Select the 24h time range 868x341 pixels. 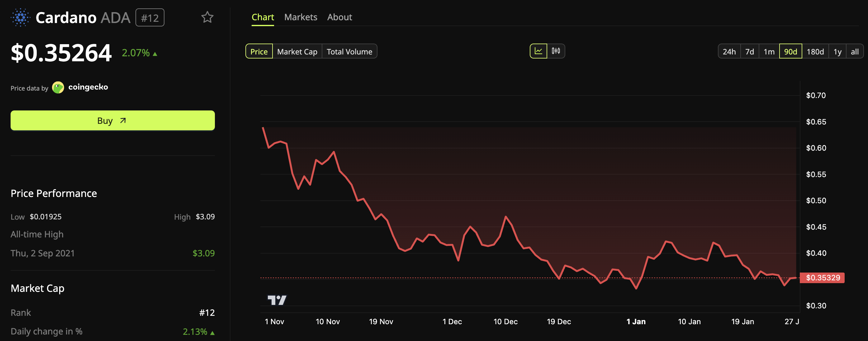729,52
